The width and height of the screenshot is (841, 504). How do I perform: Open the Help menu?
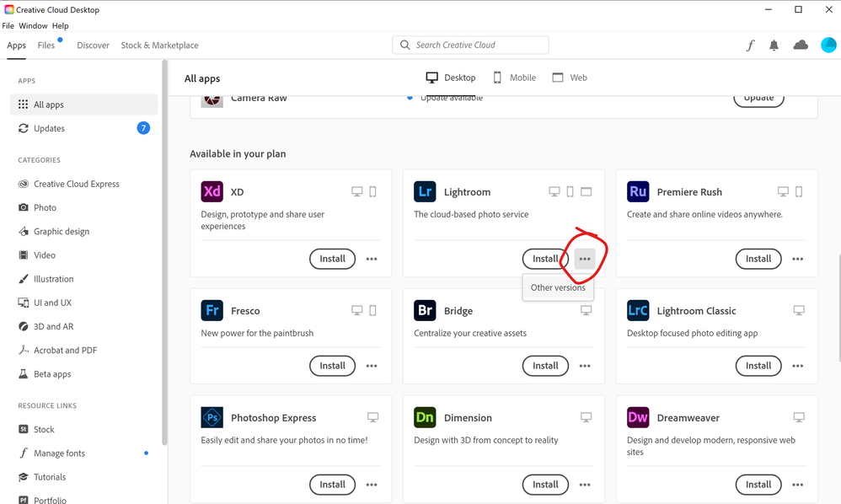pos(60,26)
